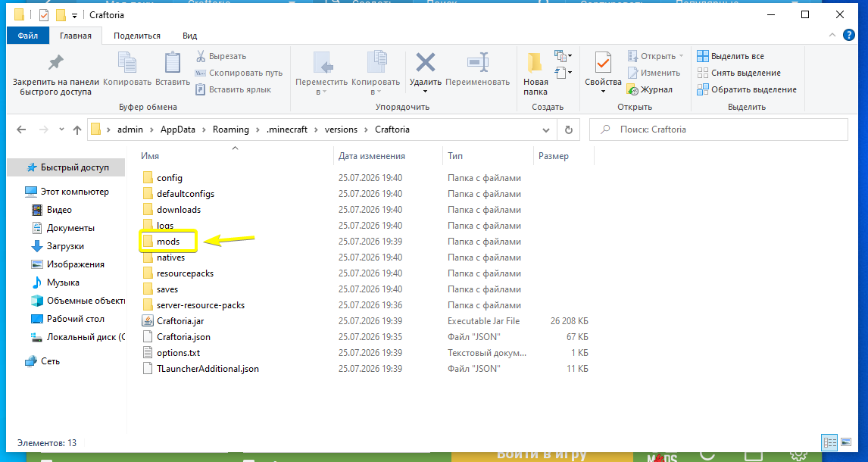Open Быстрый доступ in sidebar
868x462 pixels.
[67, 167]
